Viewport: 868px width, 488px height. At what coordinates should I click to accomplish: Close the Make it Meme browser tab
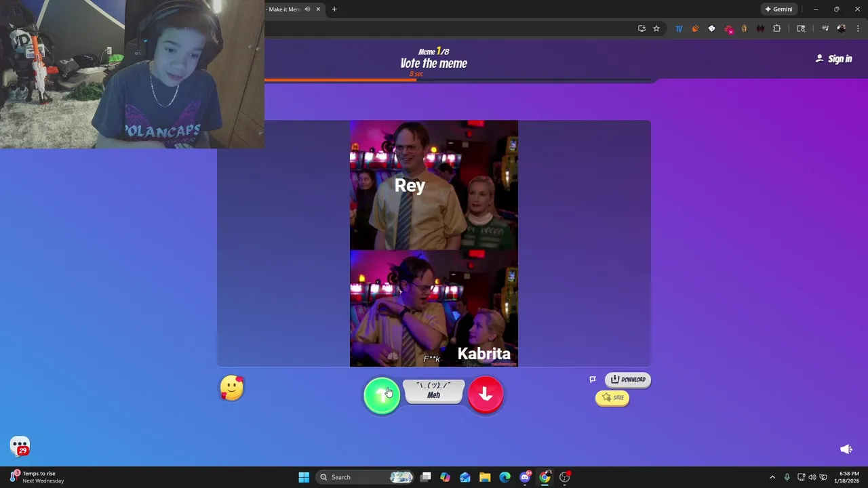[318, 9]
